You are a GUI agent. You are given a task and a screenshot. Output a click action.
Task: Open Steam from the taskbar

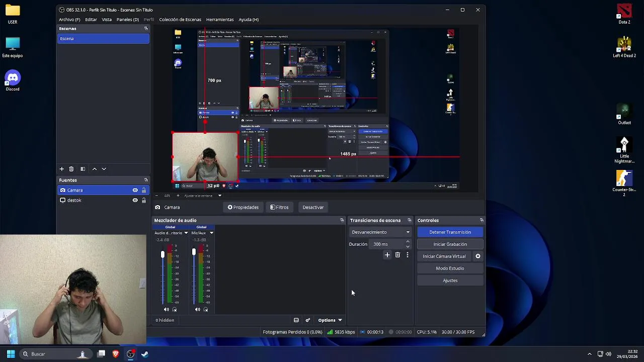[x=145, y=354]
